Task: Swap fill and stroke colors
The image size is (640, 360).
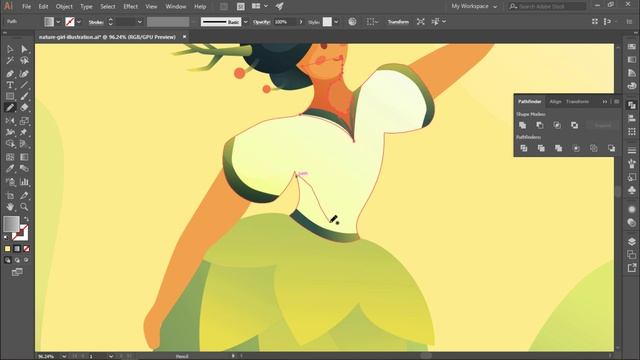Action: 26,219
